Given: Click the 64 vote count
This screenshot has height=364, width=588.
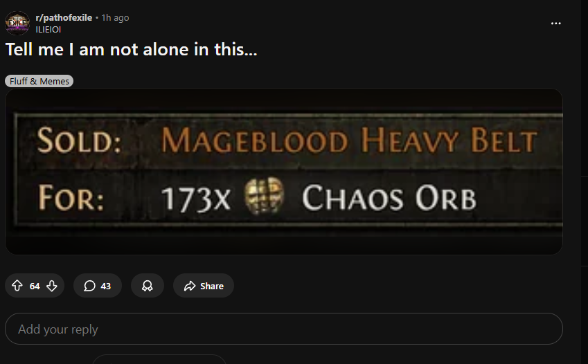Looking at the screenshot, I should [x=35, y=286].
